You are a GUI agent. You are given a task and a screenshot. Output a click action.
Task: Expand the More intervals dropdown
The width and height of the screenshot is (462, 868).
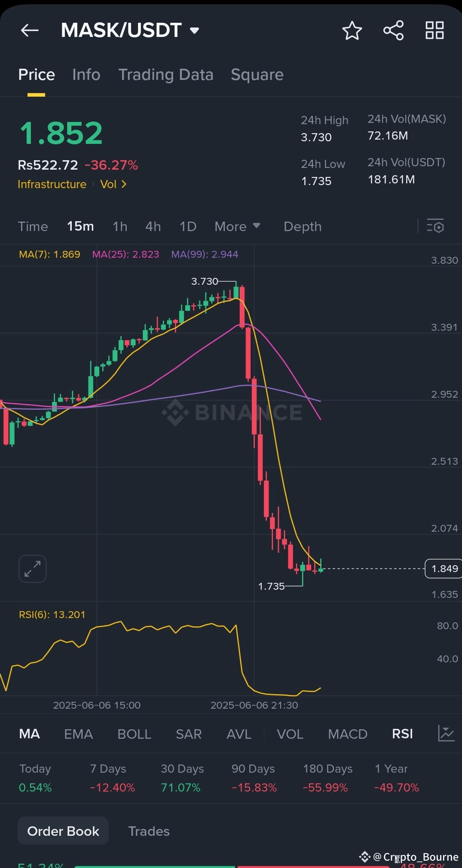coord(237,226)
